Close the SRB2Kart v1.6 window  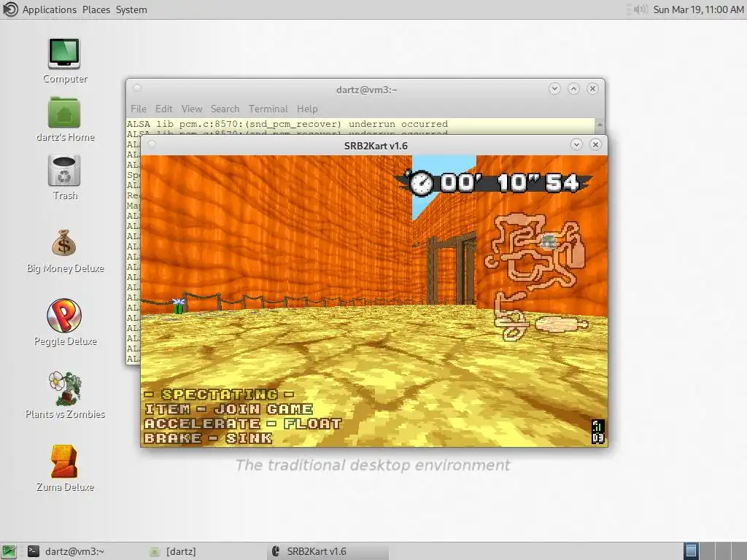(x=595, y=145)
